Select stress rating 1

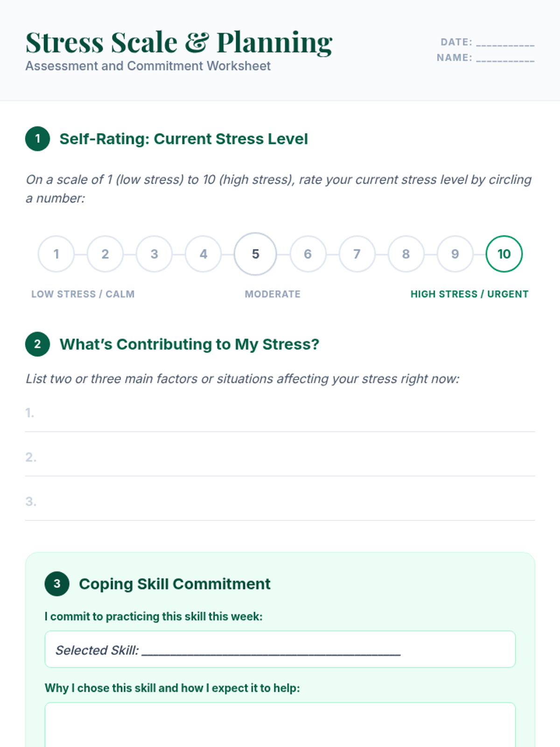point(56,254)
